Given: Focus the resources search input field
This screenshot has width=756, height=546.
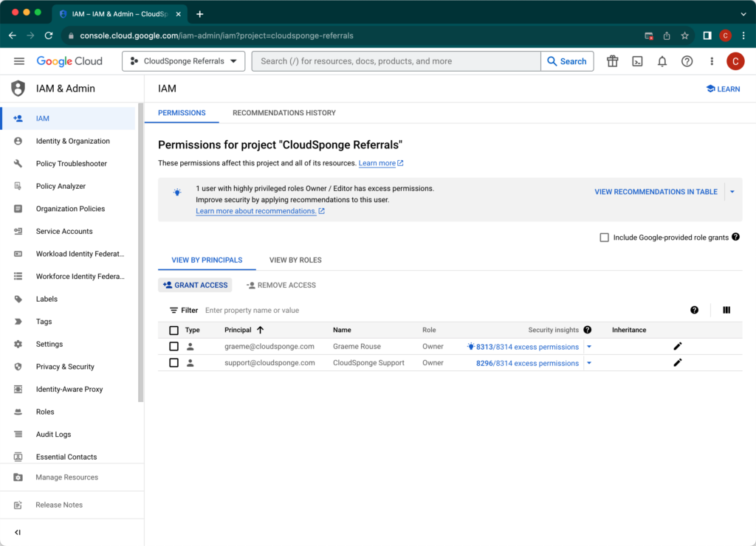Looking at the screenshot, I should (x=396, y=61).
